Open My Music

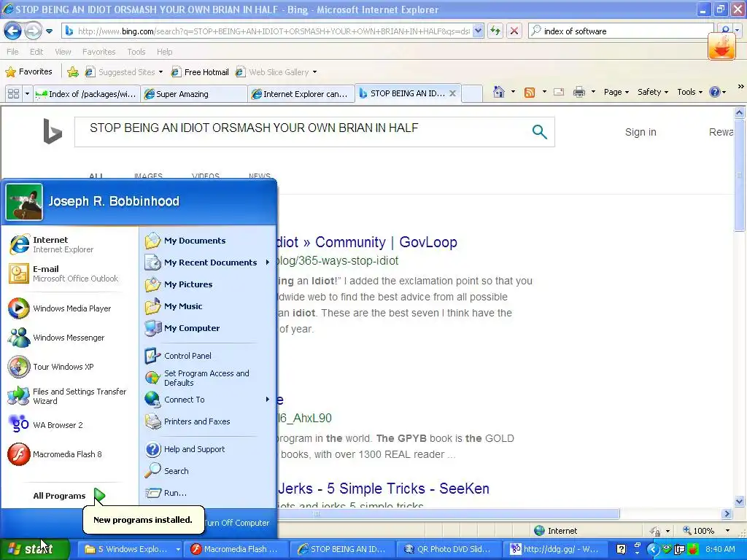207,306
